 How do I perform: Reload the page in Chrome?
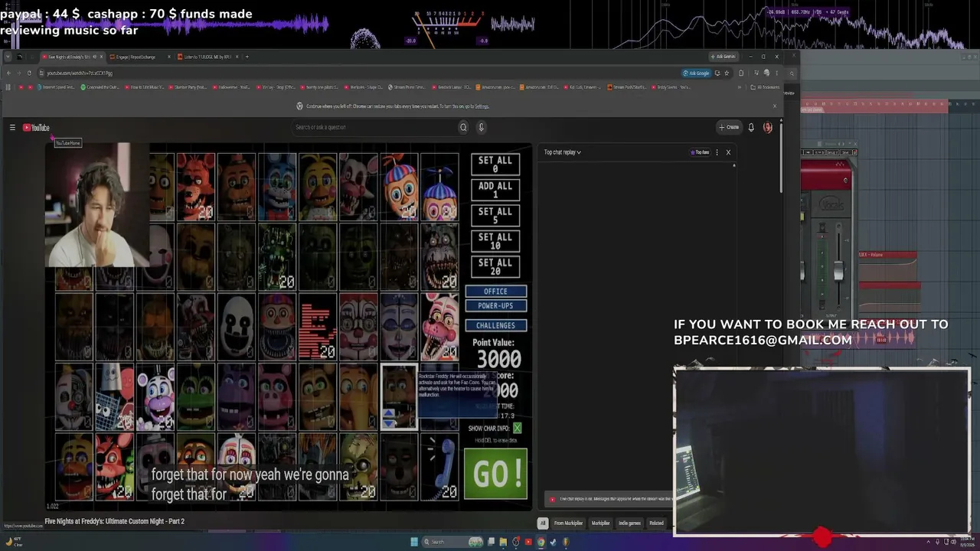[x=29, y=73]
